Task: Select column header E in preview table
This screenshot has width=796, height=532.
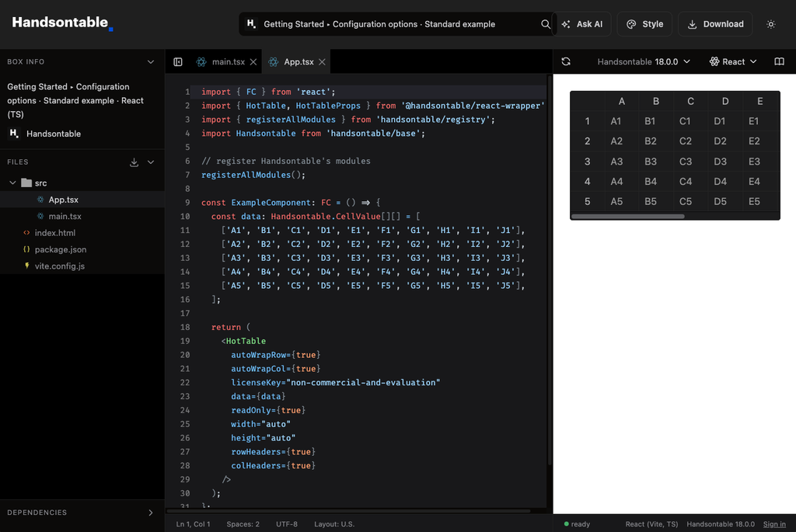Action: click(760, 102)
